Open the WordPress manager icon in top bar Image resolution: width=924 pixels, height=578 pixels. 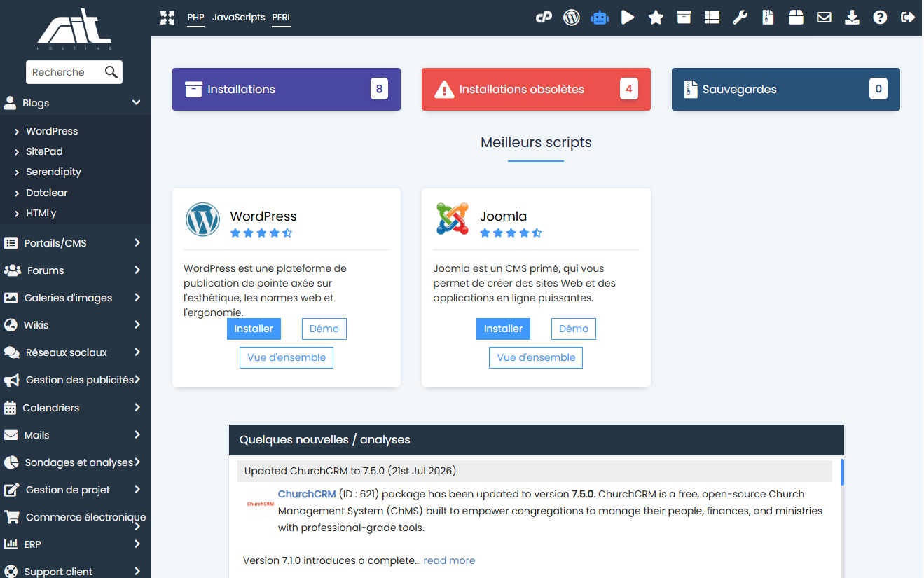coord(572,18)
